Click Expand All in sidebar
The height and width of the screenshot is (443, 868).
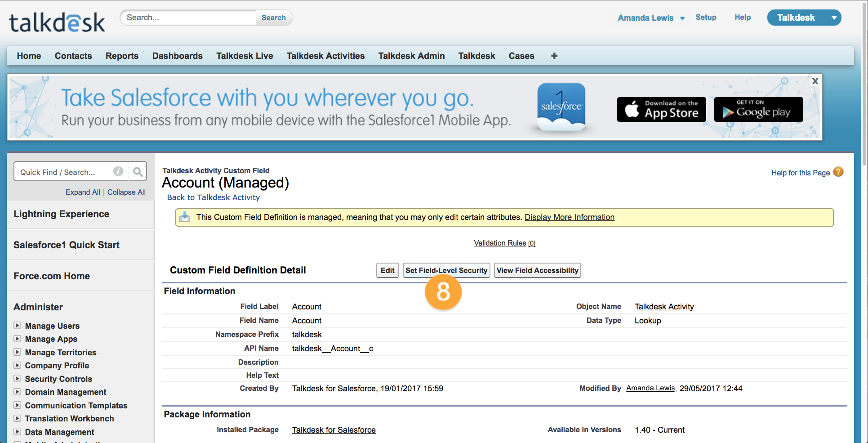[x=83, y=192]
